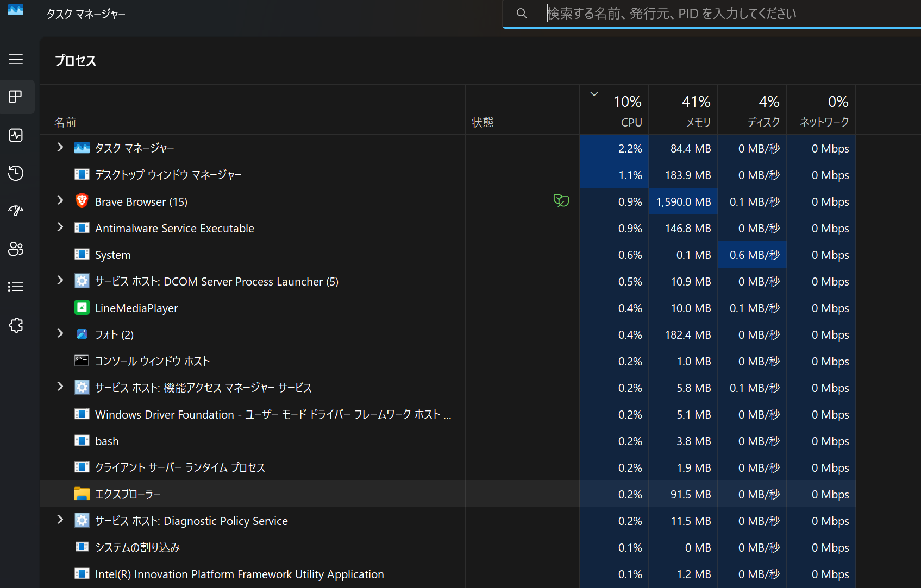Expand Antimalware Service Executable row
The image size is (921, 588).
(60, 227)
